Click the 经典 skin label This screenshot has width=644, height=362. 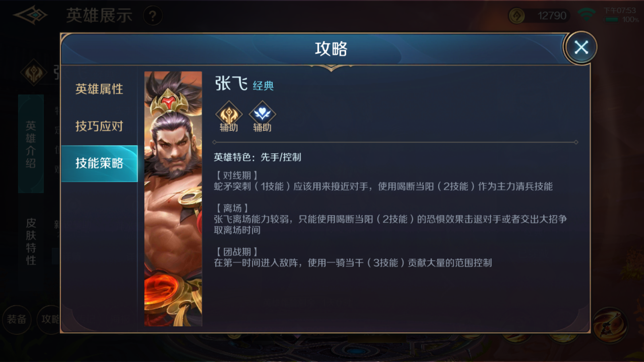[263, 86]
